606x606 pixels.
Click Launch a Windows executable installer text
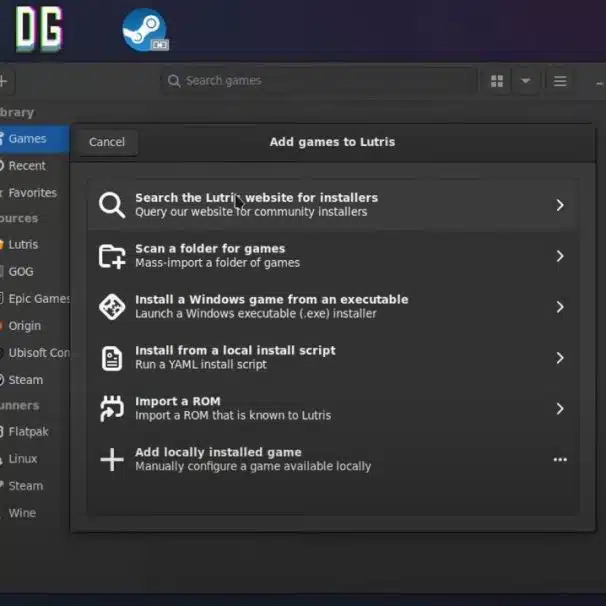point(255,314)
